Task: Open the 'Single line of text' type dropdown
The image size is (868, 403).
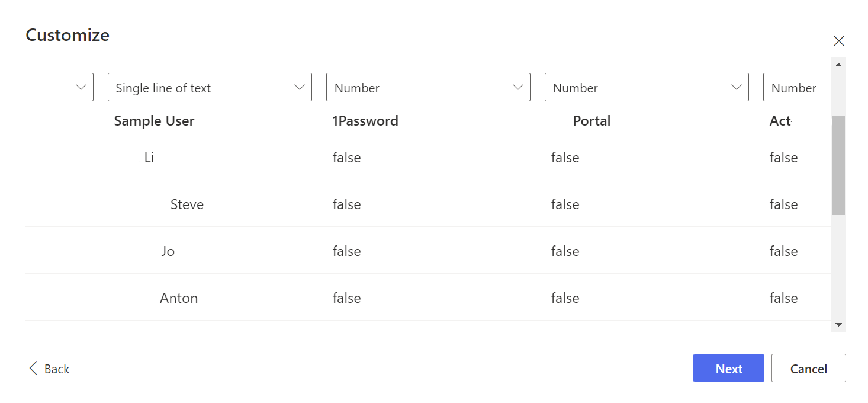Action: point(210,87)
